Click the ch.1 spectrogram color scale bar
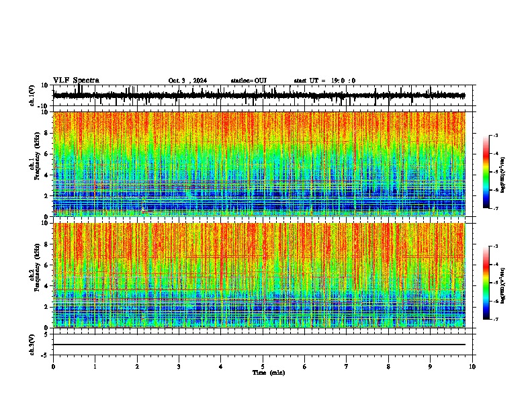532x411 pixels. click(x=486, y=172)
